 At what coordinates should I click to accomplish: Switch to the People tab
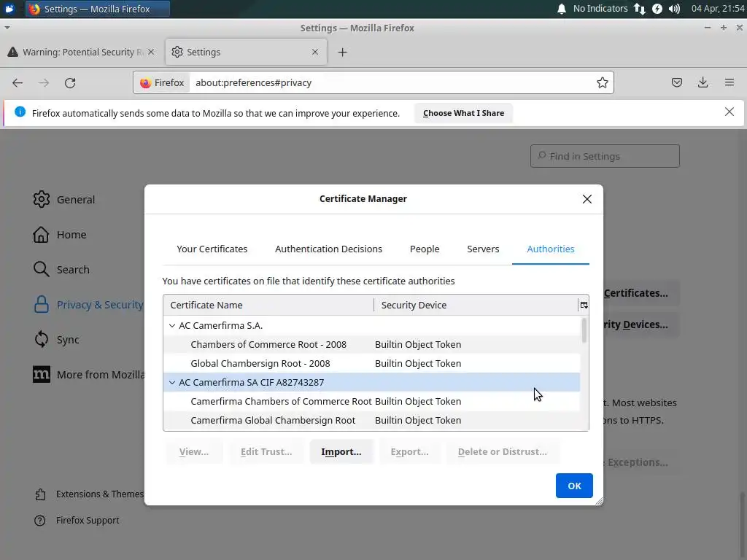(425, 249)
